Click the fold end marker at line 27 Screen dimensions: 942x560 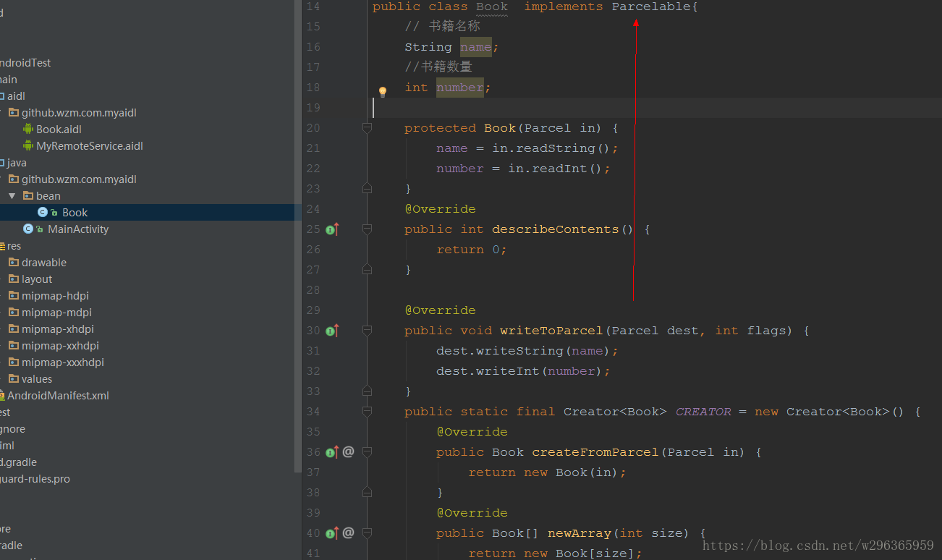[x=367, y=269]
